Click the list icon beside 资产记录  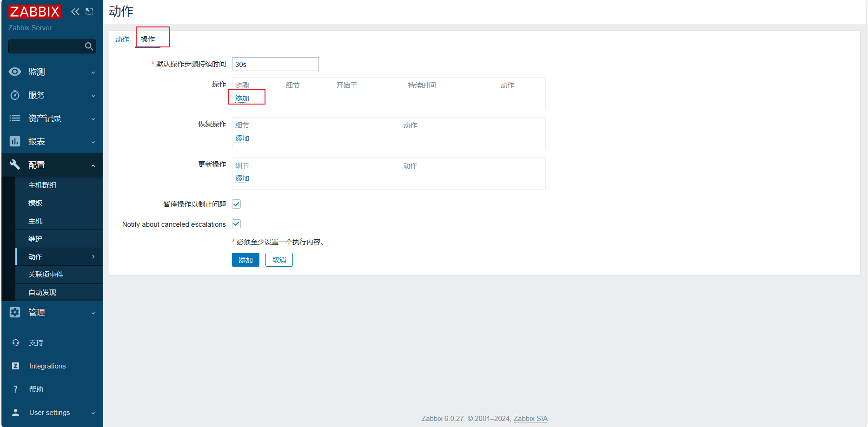click(x=15, y=118)
